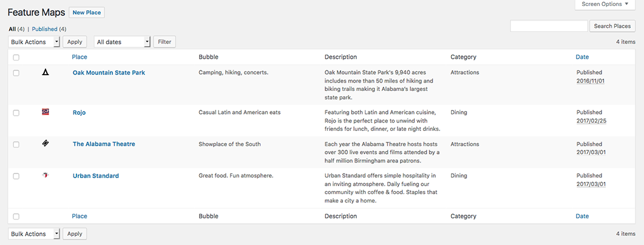Click the bottom '4 items' count
The width and height of the screenshot is (644, 245).
(626, 234)
